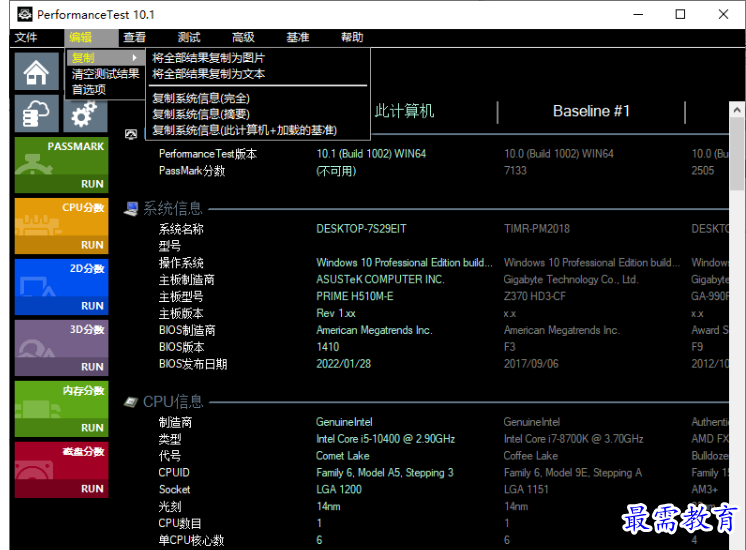746x550 pixels.
Task: Click the baseline score 7133
Action: coord(515,171)
